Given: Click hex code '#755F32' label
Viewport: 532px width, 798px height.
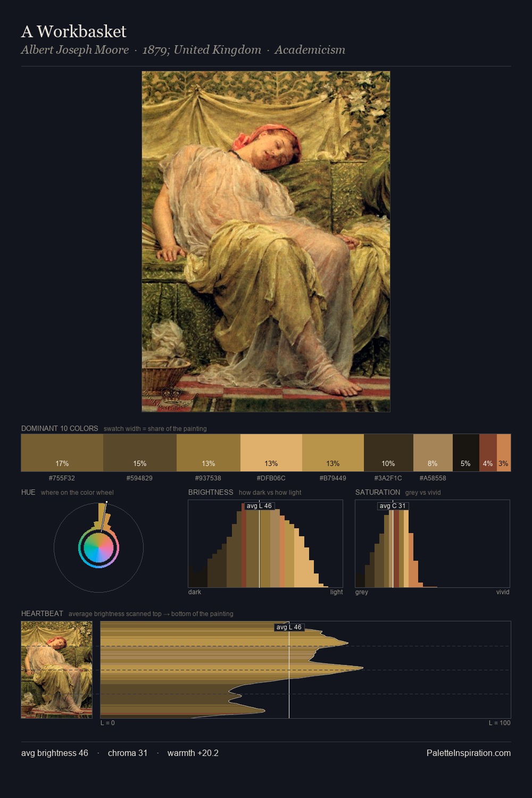Looking at the screenshot, I should click(62, 478).
